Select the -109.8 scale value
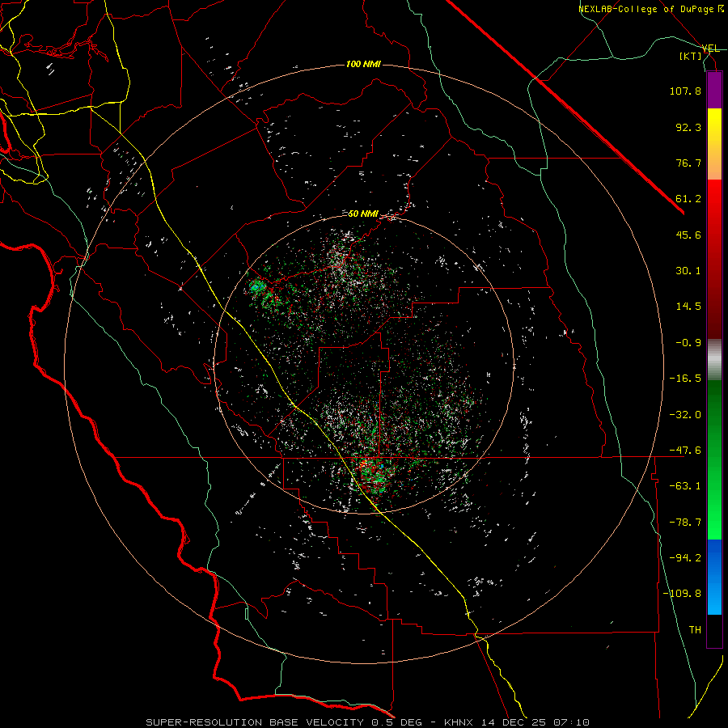The height and width of the screenshot is (728, 728). 682,594
